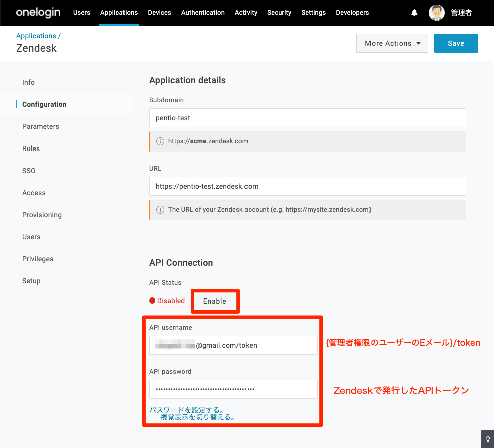Focus the Subdomain input field
Viewport: 494px width, 448px height.
(x=307, y=118)
